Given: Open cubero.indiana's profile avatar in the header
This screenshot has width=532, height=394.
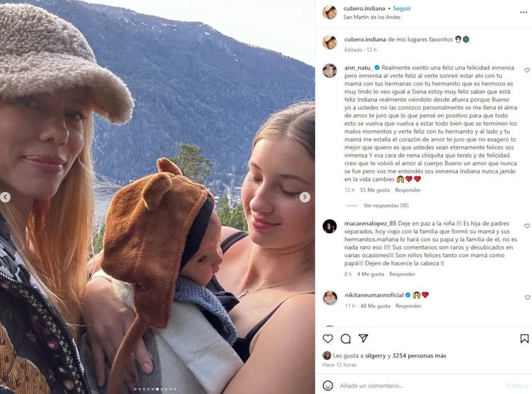Looking at the screenshot, I should pos(330,12).
